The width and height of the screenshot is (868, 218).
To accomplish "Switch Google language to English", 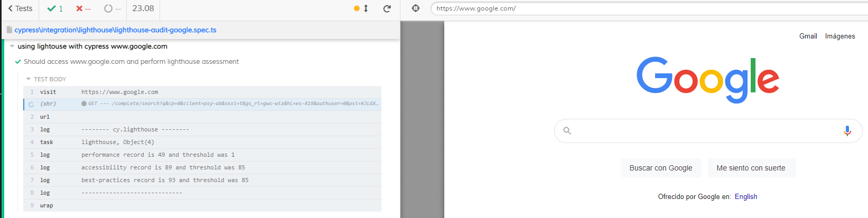I will 746,196.
